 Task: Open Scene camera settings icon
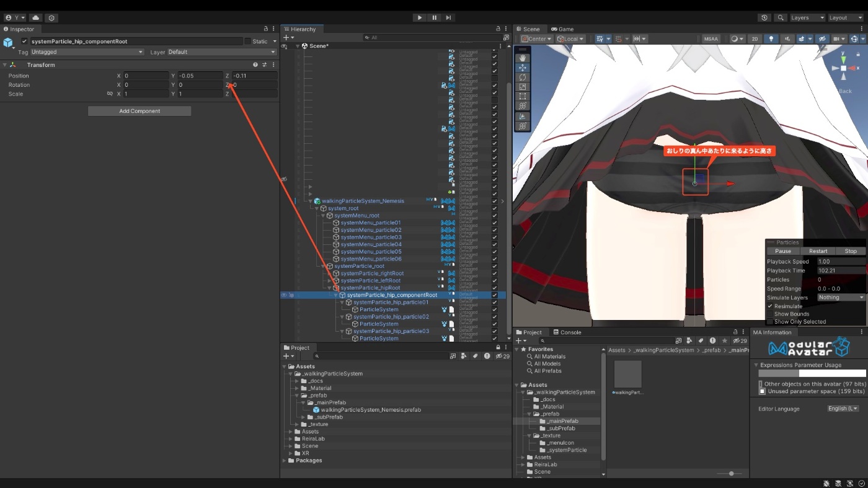pos(839,38)
